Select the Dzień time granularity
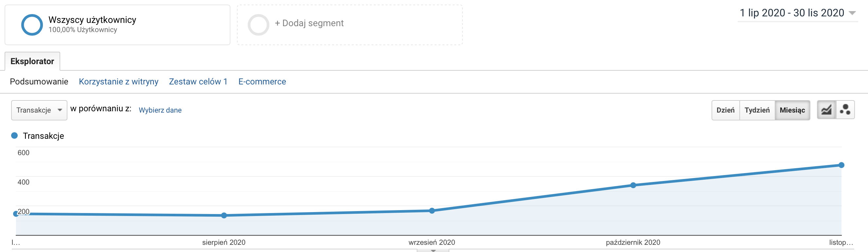Viewport: 868px width, 252px height. point(726,110)
